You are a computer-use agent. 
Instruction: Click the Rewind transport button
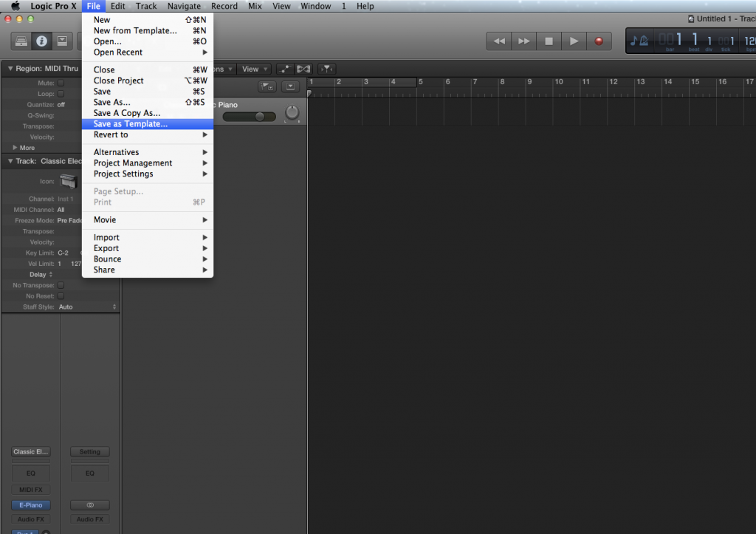click(499, 41)
